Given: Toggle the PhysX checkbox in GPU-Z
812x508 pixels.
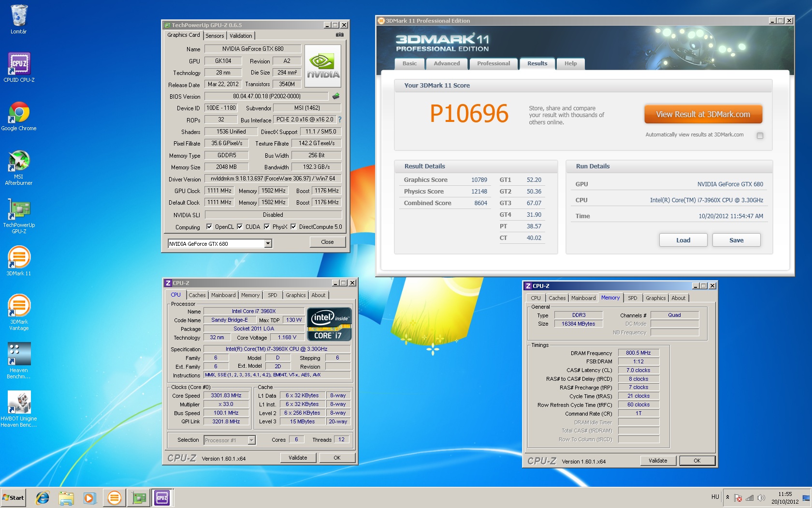Looking at the screenshot, I should 267,226.
